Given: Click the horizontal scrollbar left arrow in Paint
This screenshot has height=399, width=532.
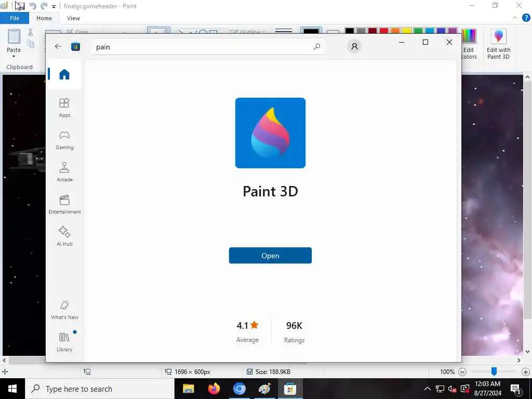Looking at the screenshot, I should [x=4, y=360].
